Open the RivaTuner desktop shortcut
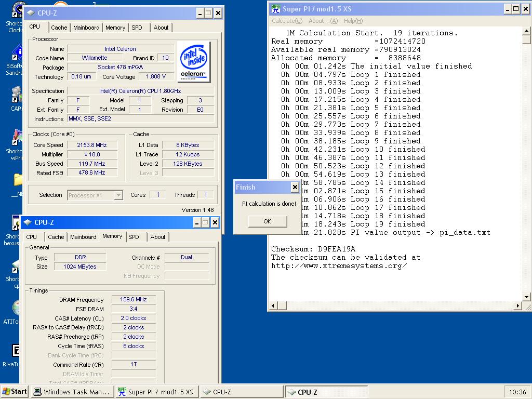 (16, 351)
